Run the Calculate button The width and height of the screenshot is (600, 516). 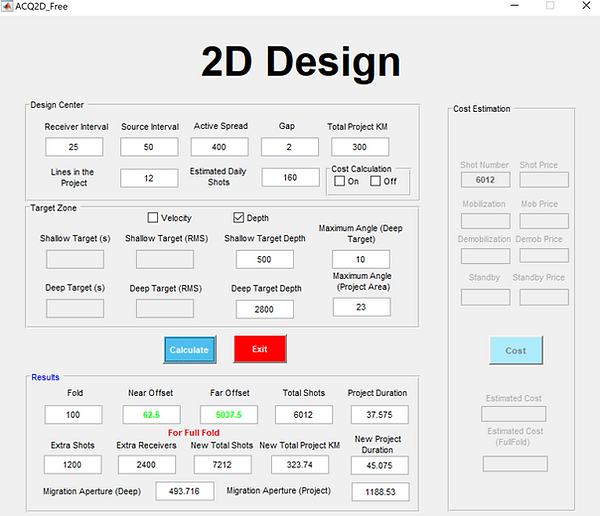190,349
